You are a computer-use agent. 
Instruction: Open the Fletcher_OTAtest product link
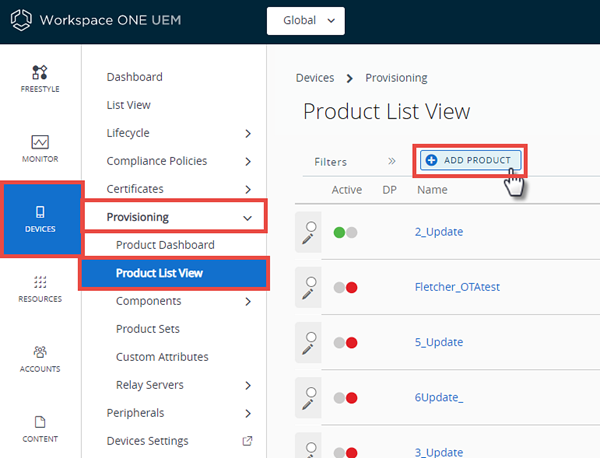coord(457,287)
